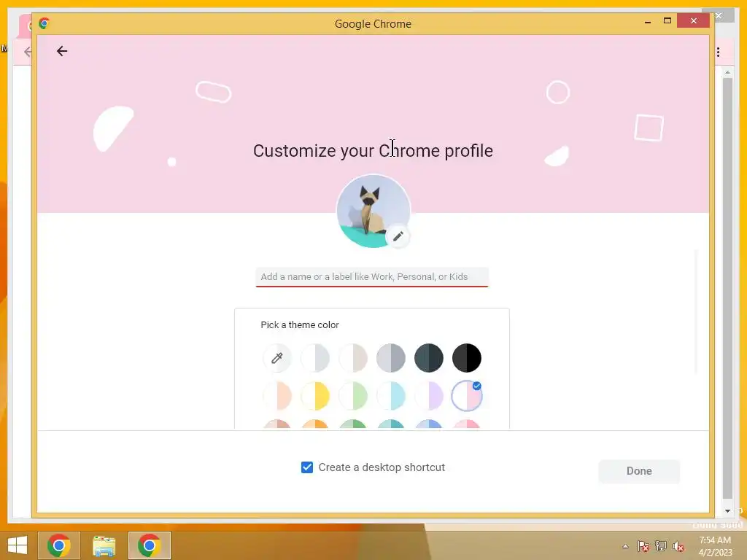Pick the medium grey theme color
This screenshot has width=747, height=560.
tap(391, 357)
